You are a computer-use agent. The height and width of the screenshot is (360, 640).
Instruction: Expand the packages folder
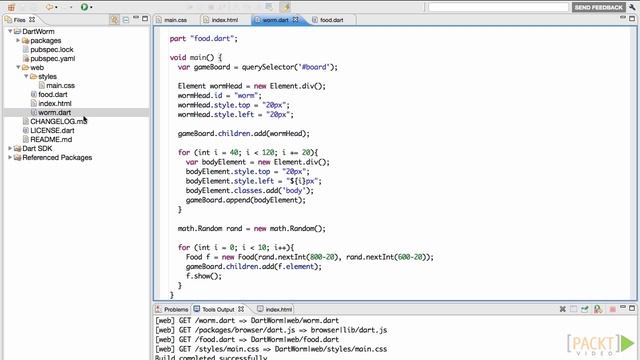click(x=18, y=40)
